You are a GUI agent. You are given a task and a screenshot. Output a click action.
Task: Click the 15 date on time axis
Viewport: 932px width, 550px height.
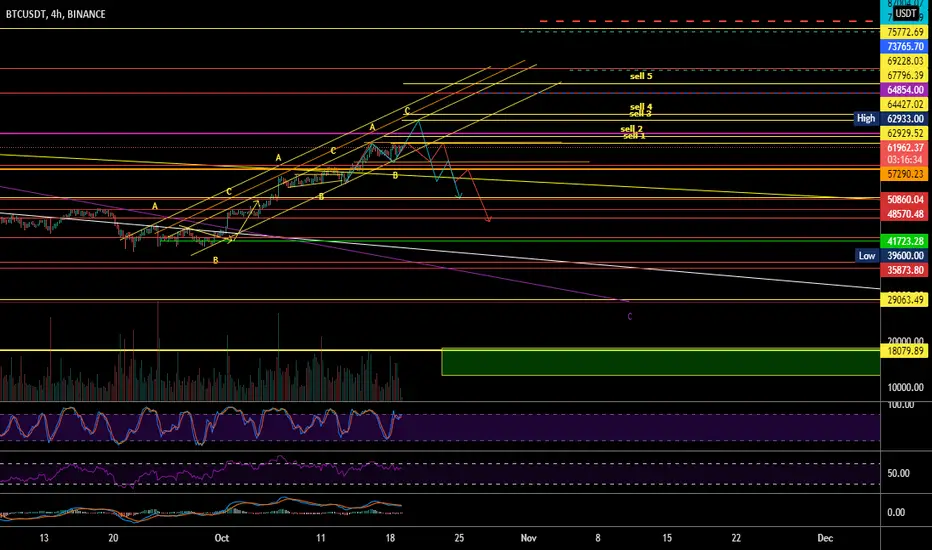[x=667, y=538]
